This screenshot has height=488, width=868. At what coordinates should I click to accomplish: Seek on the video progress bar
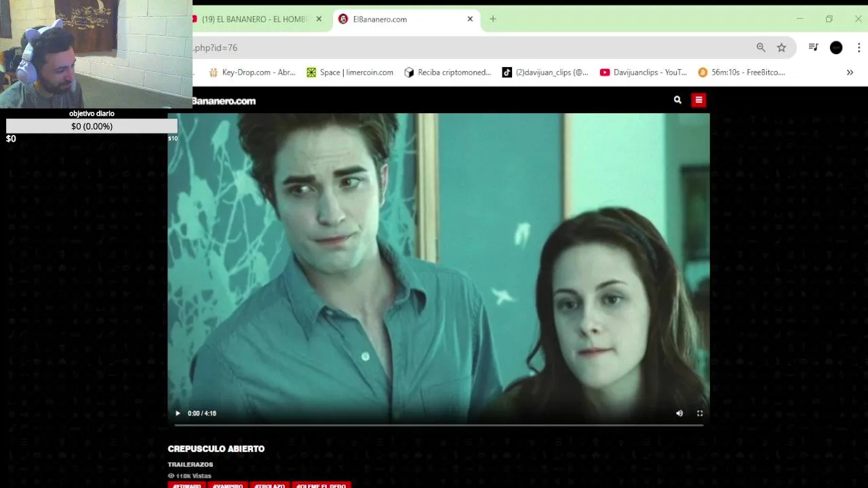pos(439,425)
